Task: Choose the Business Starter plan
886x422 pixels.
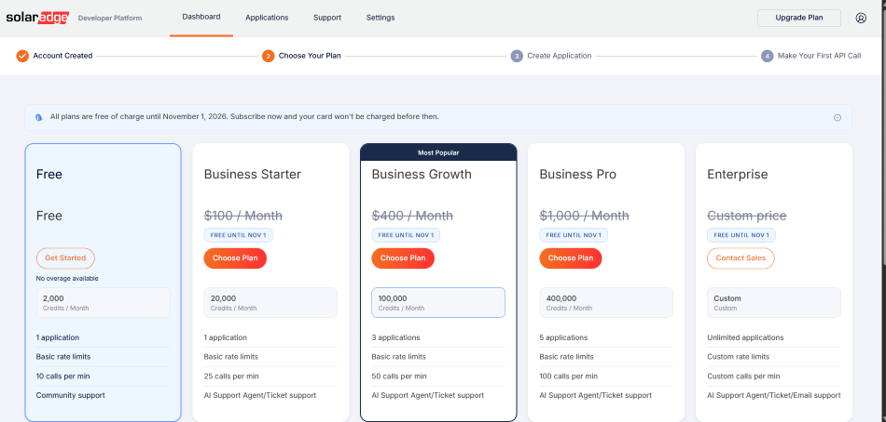Action: 235,258
